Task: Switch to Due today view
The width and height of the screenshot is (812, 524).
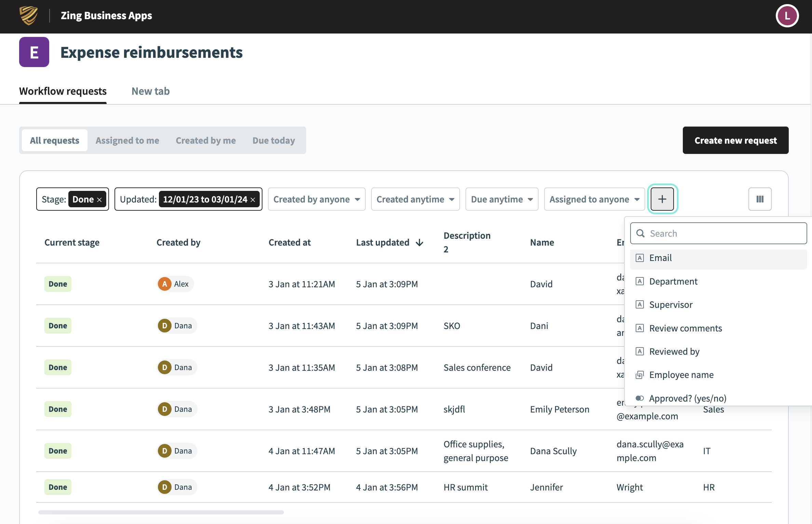Action: tap(273, 140)
